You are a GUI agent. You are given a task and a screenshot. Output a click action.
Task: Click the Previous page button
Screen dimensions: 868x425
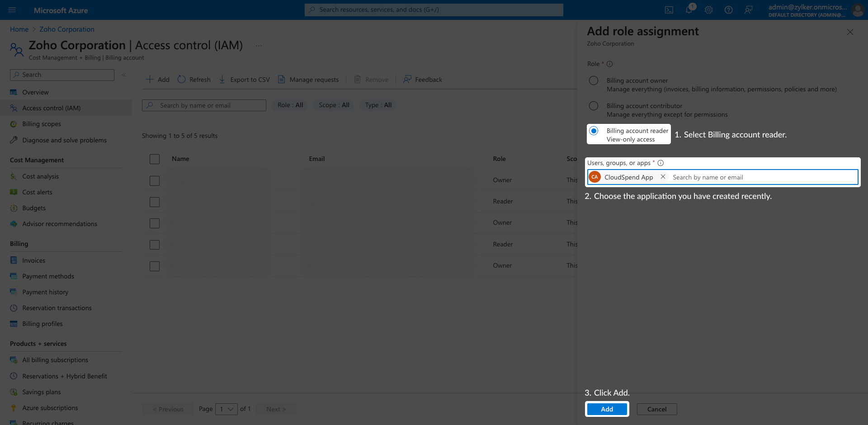coord(168,409)
